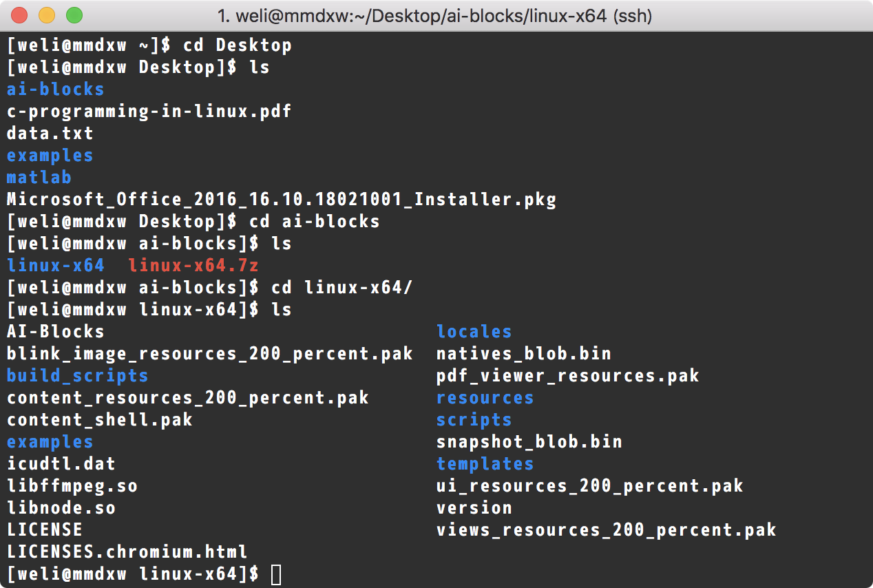The width and height of the screenshot is (873, 588).
Task: Click the pdf_viewer_resources.pak file name
Action: [x=568, y=376]
